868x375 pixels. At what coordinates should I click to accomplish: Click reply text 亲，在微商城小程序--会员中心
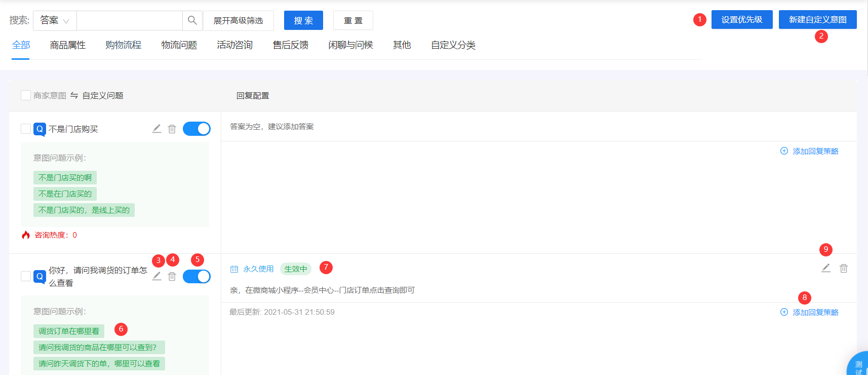[x=322, y=290]
